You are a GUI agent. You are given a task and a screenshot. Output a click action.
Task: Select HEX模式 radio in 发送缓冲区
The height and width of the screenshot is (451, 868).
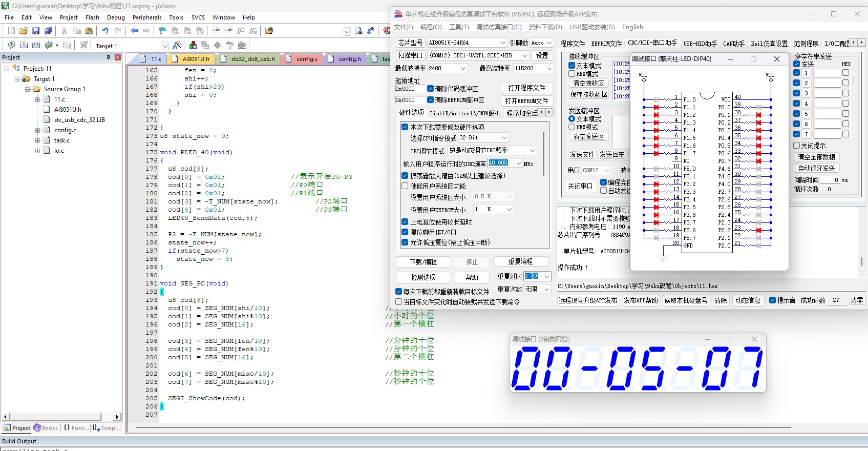pyautogui.click(x=572, y=127)
